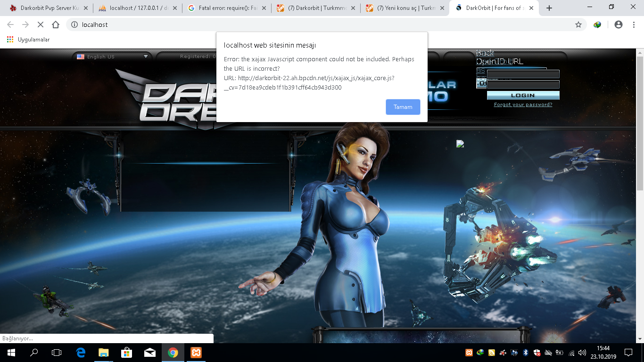Close the Darkorbit Pvp Server tab
This screenshot has height=362, width=644.
pos(86,8)
